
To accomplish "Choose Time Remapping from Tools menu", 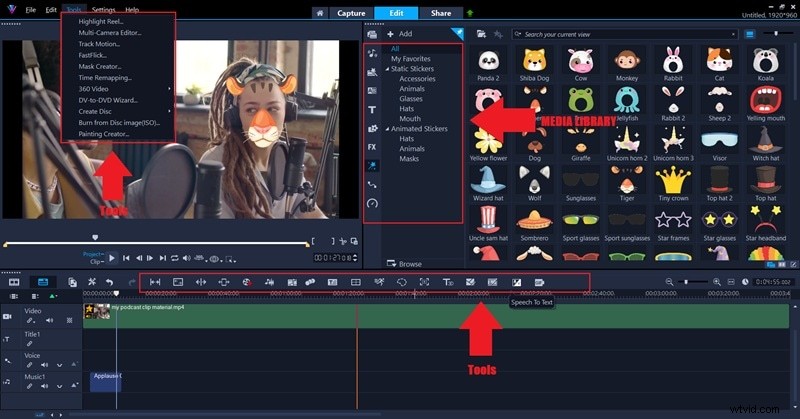I will click(x=105, y=78).
